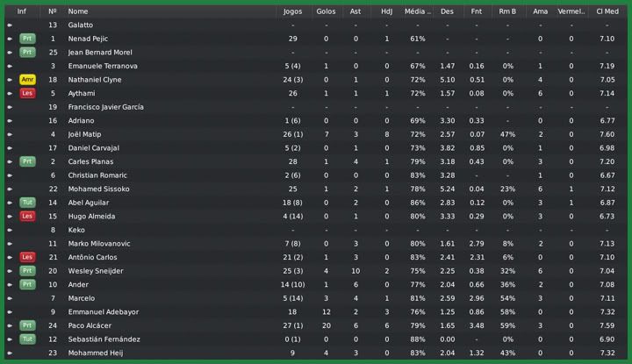Click the green Prt badge for Nenad Pejic
Viewport: 632px width, 364px height.
[27, 39]
